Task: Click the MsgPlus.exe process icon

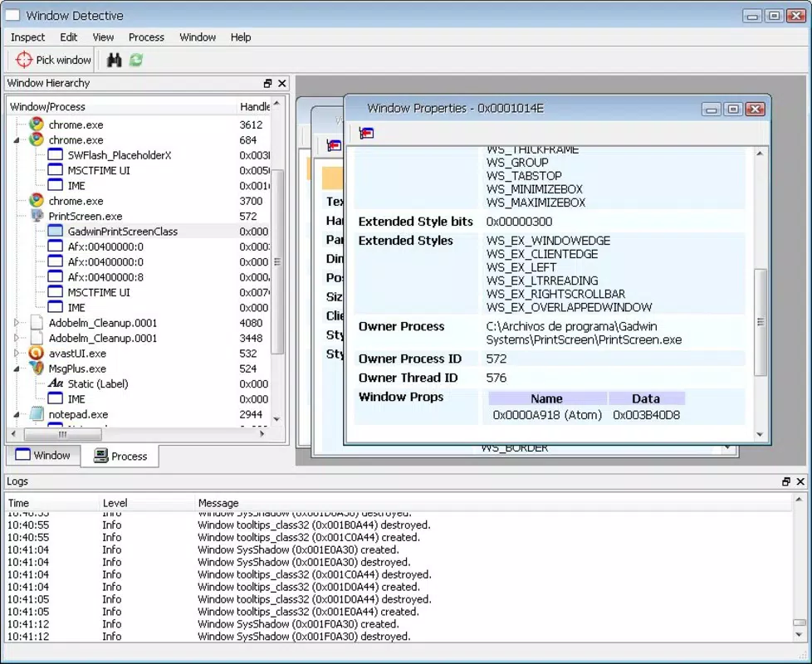Action: click(x=37, y=369)
